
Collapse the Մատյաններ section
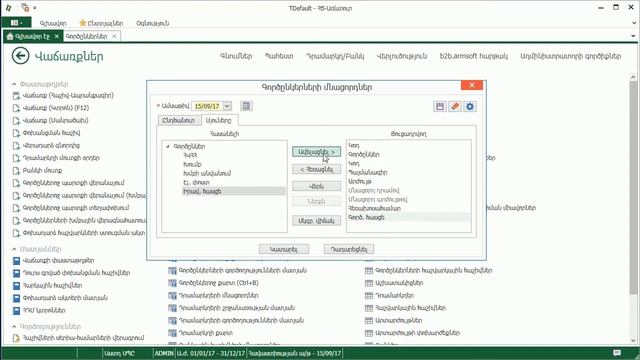(x=14, y=249)
